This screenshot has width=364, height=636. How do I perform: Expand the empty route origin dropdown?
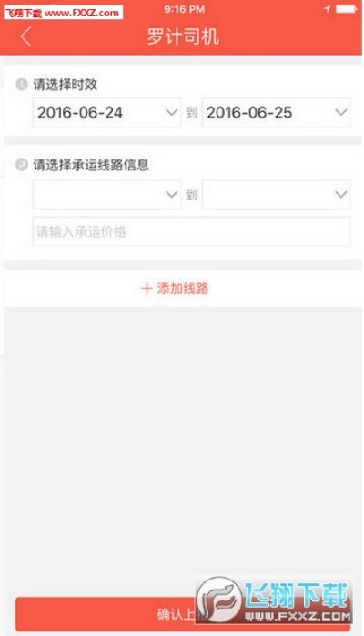(106, 195)
